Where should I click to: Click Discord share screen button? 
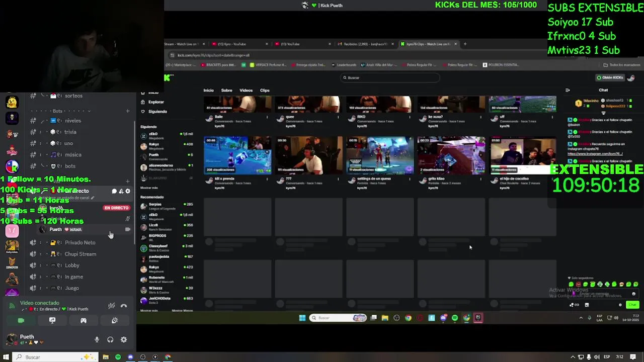(52, 320)
